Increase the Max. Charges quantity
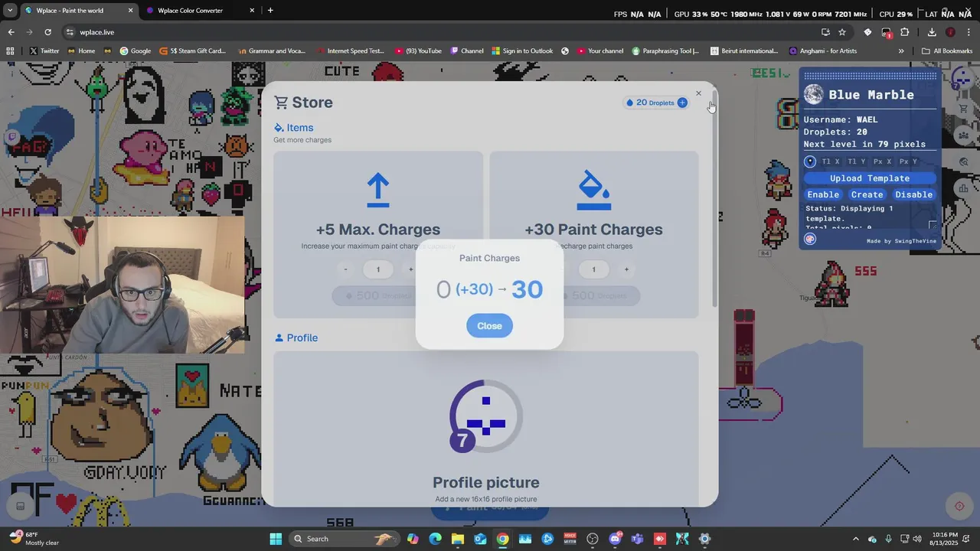The image size is (980, 551). pos(410,269)
